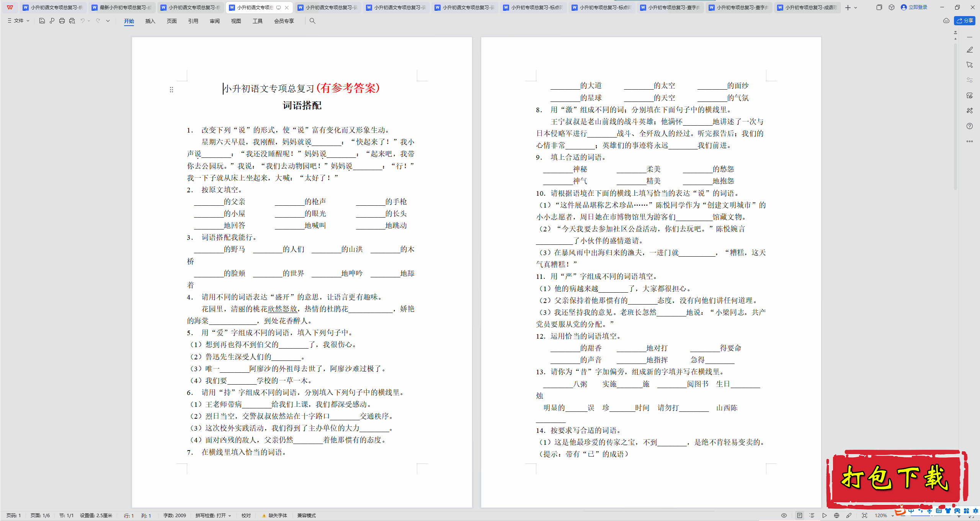Open the 文件 menu dropdown
980x521 pixels.
tap(18, 21)
